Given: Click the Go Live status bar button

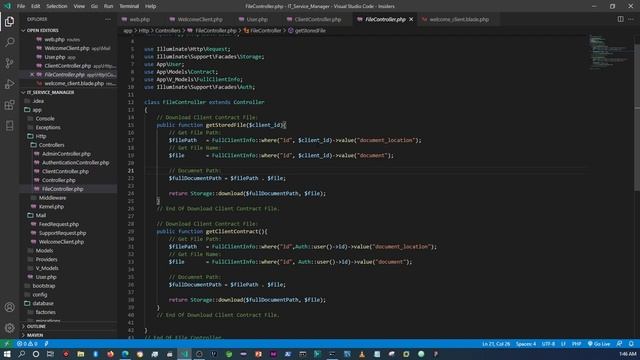Looking at the screenshot, I should [x=599, y=344].
